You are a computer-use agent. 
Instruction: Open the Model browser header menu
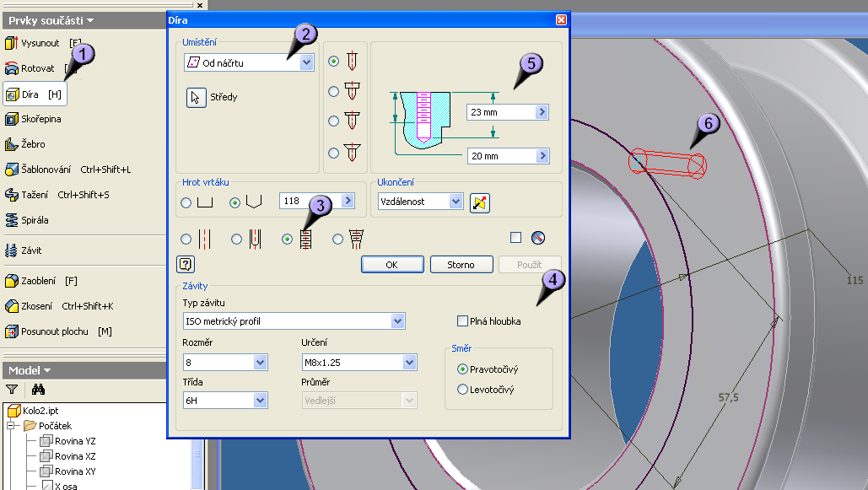(x=30, y=370)
